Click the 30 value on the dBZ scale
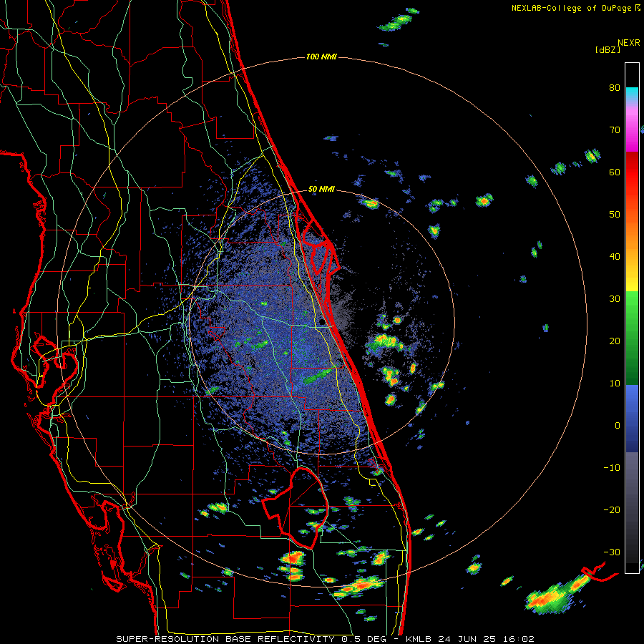This screenshot has height=644, width=644. pos(615,298)
